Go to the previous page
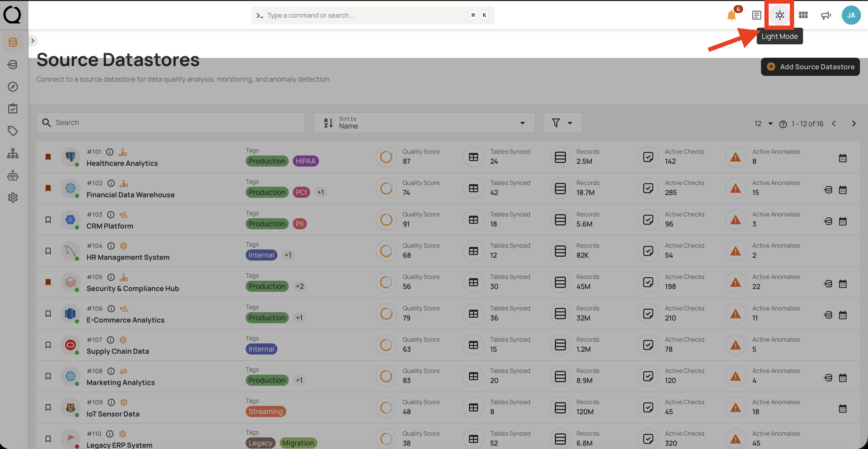 834,124
